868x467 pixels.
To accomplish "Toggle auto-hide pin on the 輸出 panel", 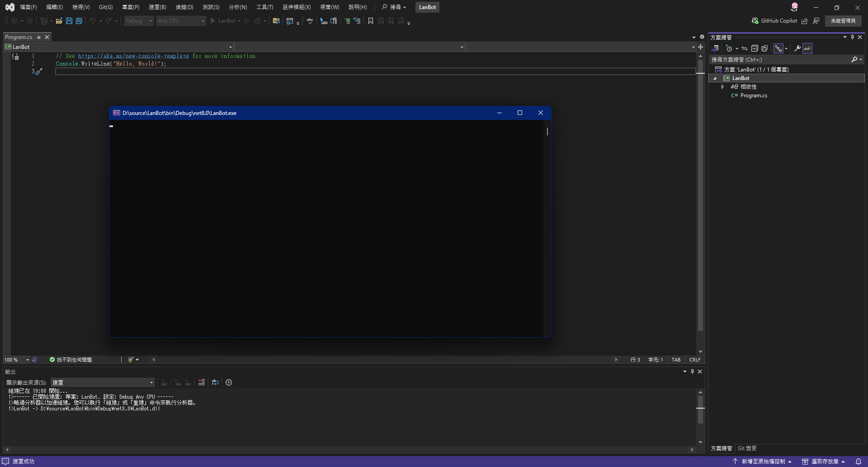I will 692,372.
